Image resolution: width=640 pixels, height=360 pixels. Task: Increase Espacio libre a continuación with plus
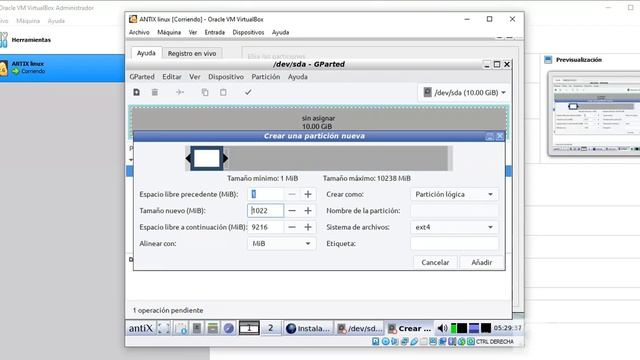pyautogui.click(x=308, y=227)
